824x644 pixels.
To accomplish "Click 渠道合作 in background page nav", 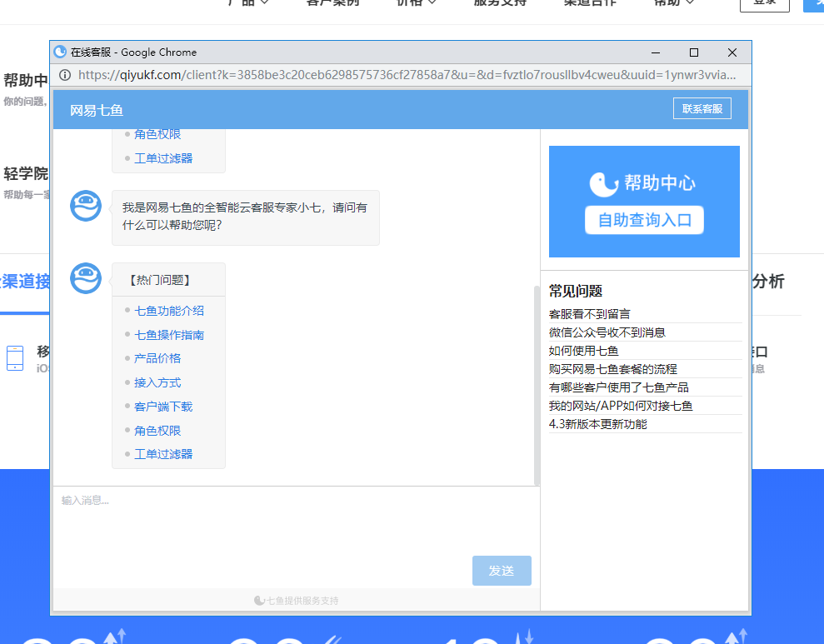I will tap(590, 2).
